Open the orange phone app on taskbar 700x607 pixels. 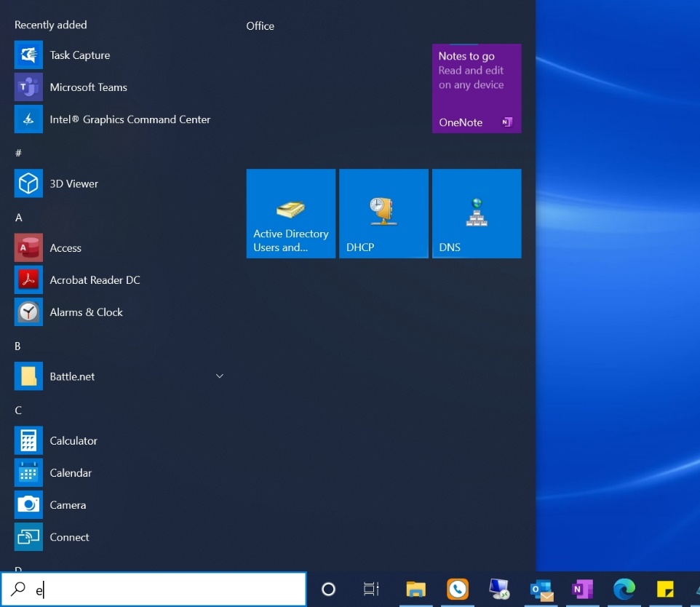tap(458, 589)
